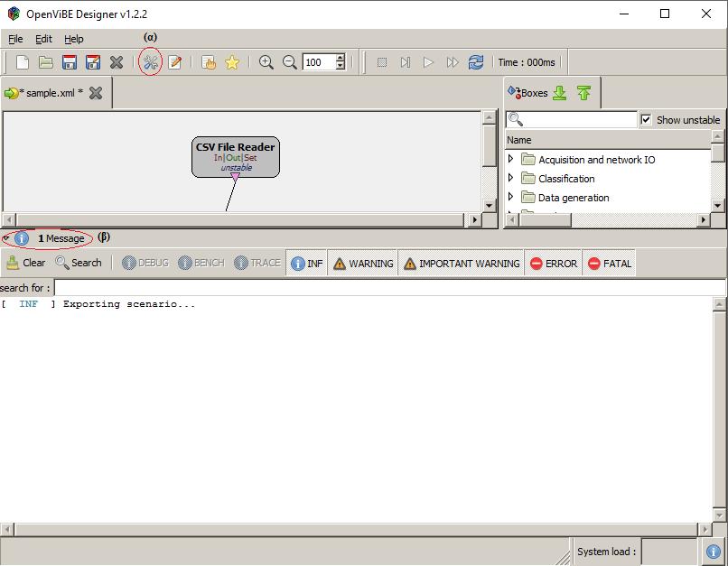Viewport: 728px width, 566px height.
Task: Toggle the WARNING log level filter
Action: pyautogui.click(x=362, y=263)
